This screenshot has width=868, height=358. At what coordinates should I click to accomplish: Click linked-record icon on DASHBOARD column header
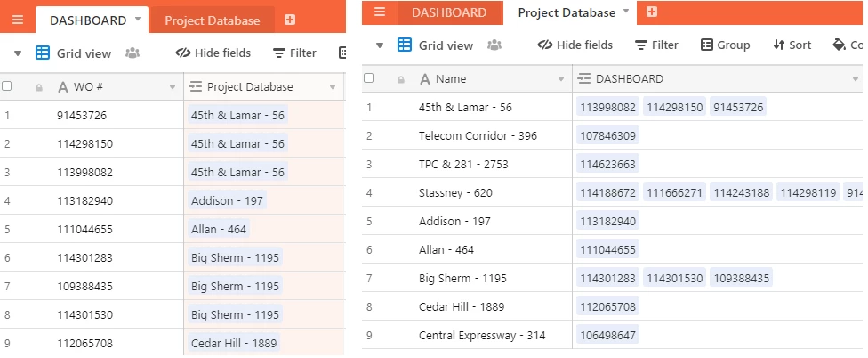tap(584, 78)
